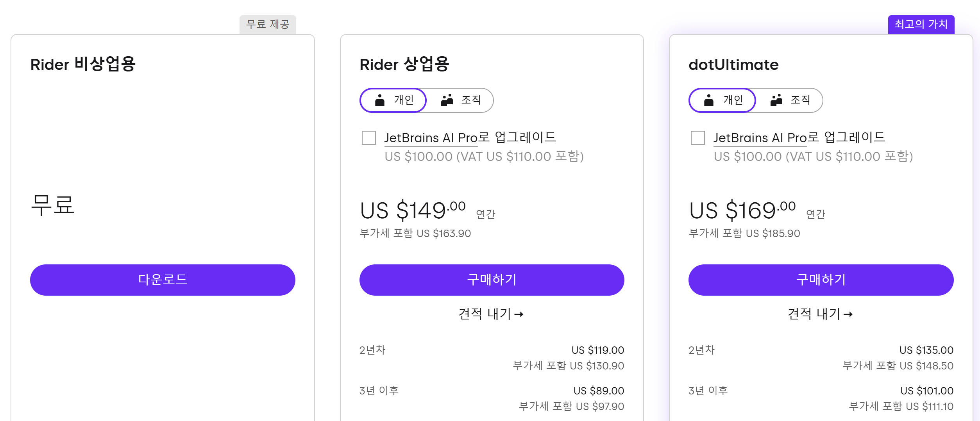The height and width of the screenshot is (421, 980).
Task: Click the dotUltimate card title
Action: (733, 65)
